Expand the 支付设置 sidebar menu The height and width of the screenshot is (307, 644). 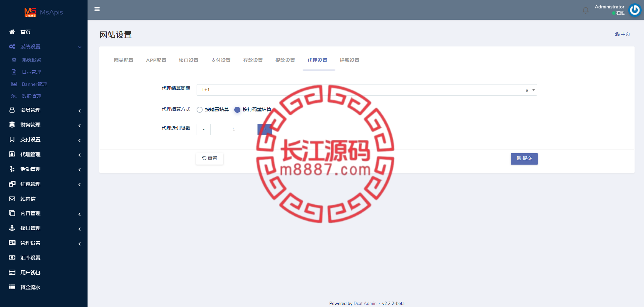point(80,140)
